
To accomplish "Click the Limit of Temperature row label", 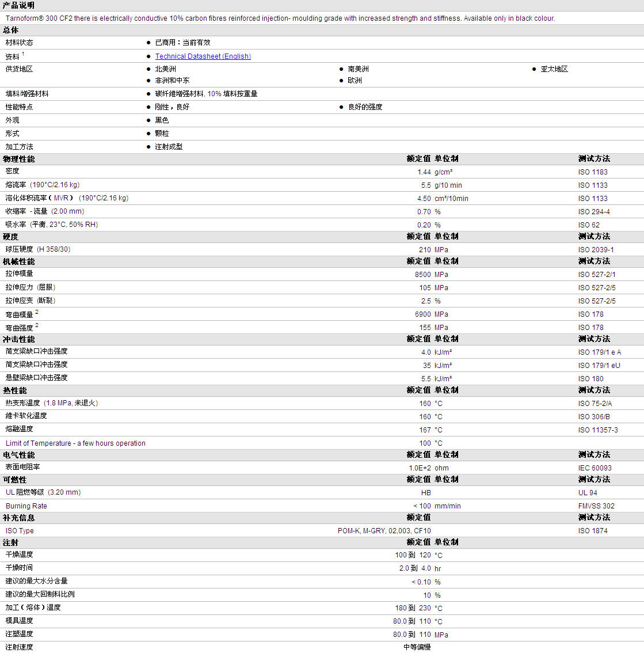I will pyautogui.click(x=75, y=443).
